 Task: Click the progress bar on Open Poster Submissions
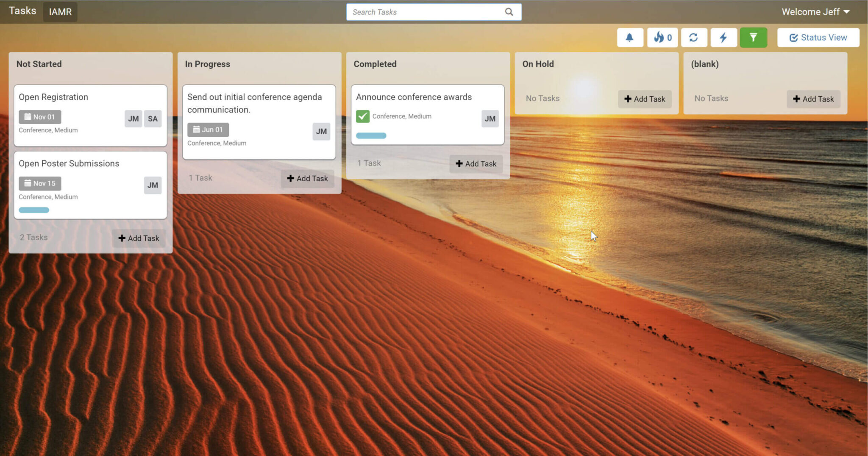(34, 210)
